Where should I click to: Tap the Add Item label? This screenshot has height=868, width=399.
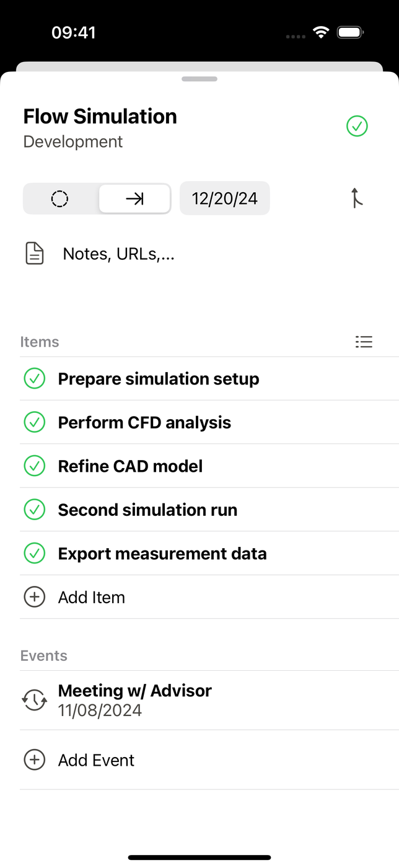pos(92,597)
